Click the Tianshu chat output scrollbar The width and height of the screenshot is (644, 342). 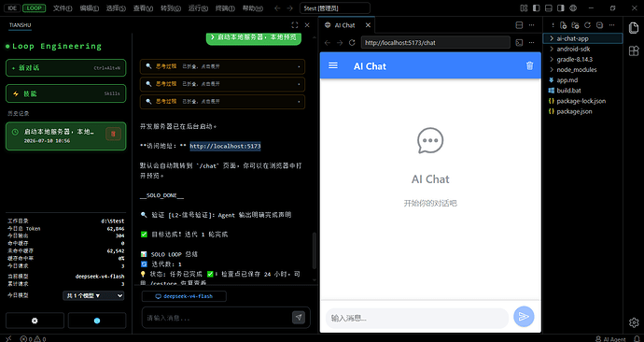coord(315,250)
